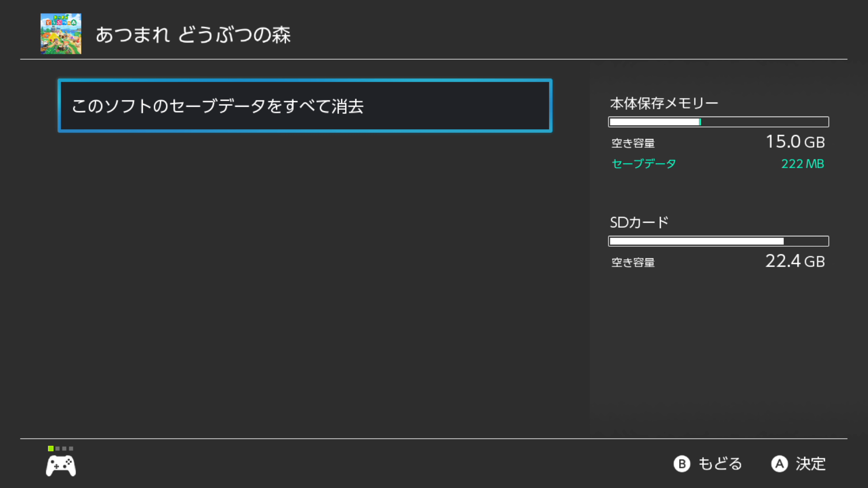This screenshot has width=868, height=488.
Task: Click the 222 MB save data value
Action: (x=802, y=164)
